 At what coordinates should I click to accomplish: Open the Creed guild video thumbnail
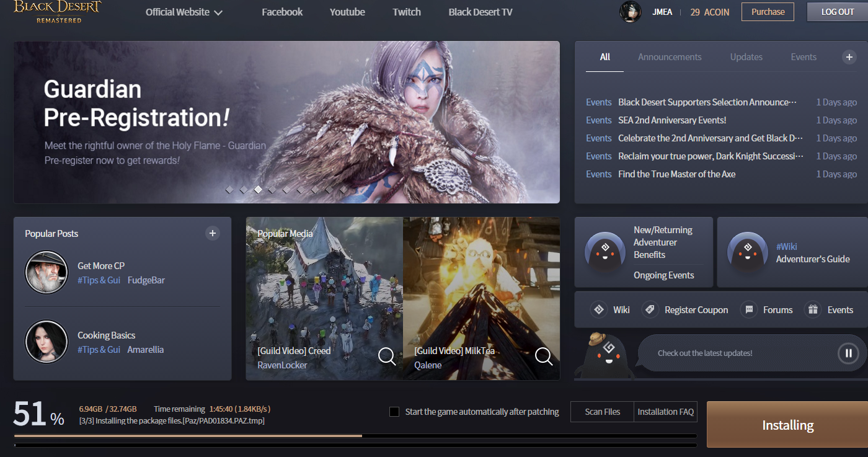click(324, 298)
